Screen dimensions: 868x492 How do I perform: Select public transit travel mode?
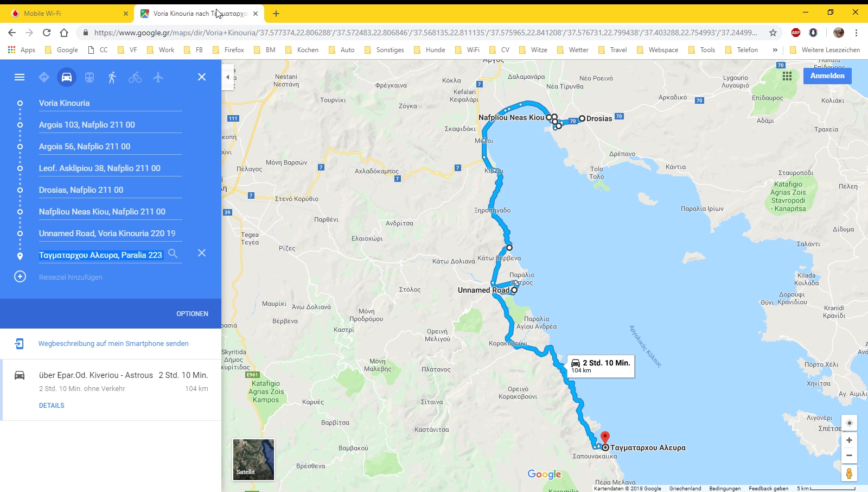(x=90, y=77)
